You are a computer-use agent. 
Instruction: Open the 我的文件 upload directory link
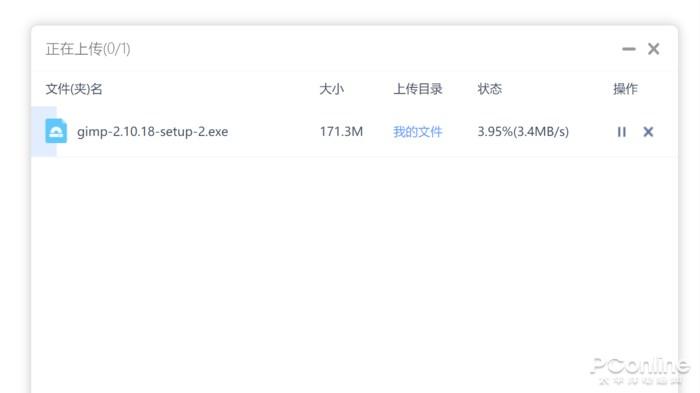click(417, 132)
